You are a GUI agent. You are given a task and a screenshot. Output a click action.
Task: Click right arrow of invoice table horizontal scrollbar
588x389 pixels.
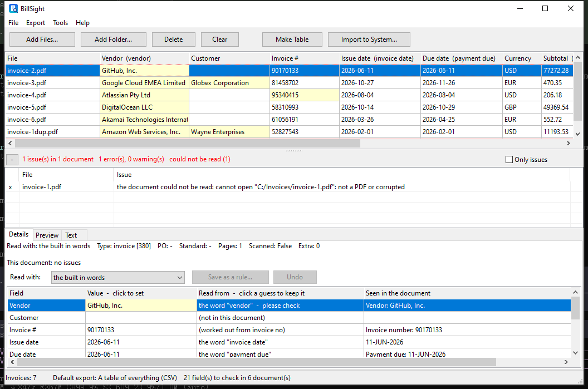click(569, 143)
